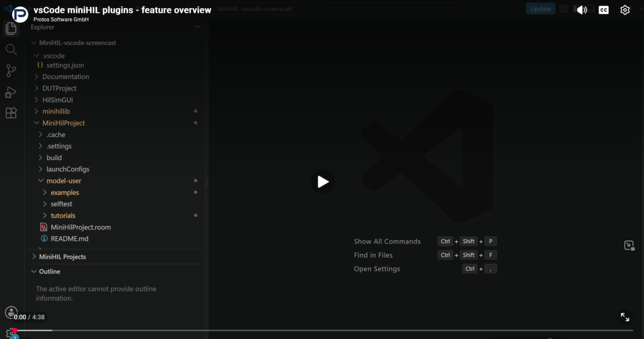Click the MiniHilProject.room file icon
Image resolution: width=644 pixels, height=339 pixels.
pos(44,227)
